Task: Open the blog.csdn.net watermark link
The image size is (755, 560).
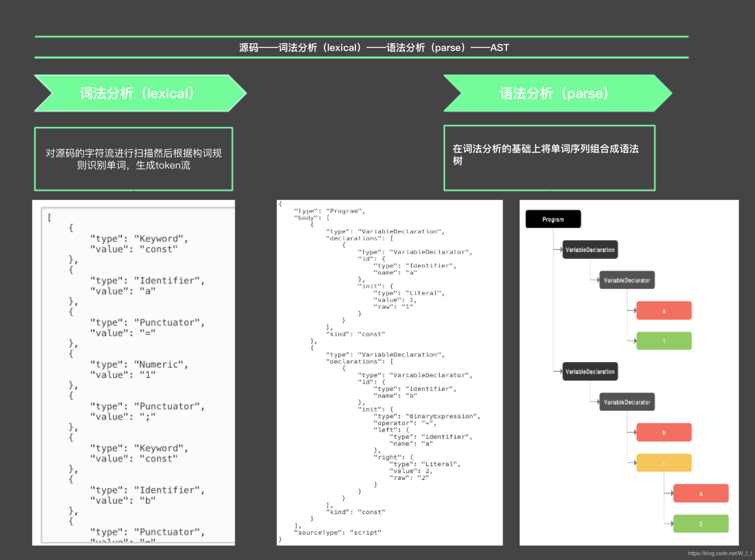Action: (719, 553)
